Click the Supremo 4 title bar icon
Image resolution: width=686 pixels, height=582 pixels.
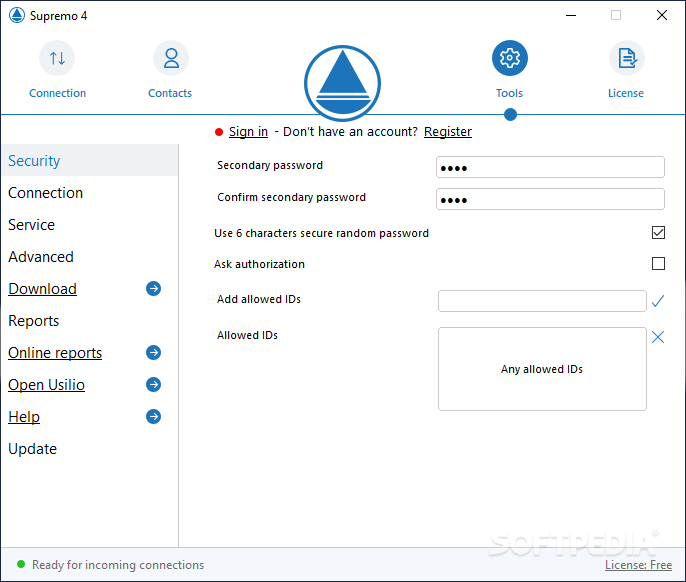17,15
